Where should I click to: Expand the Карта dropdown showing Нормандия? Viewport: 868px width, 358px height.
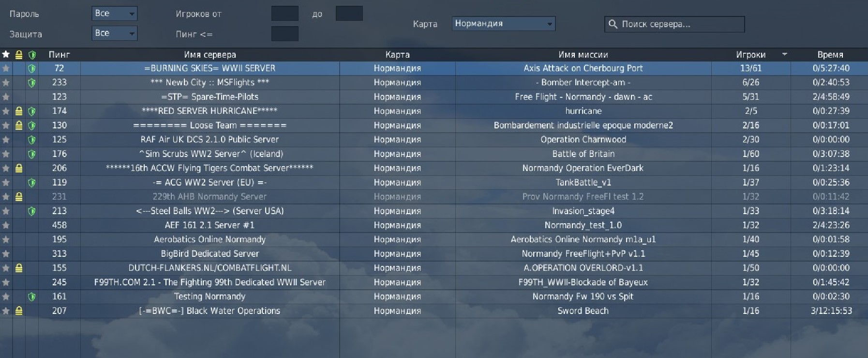[503, 24]
